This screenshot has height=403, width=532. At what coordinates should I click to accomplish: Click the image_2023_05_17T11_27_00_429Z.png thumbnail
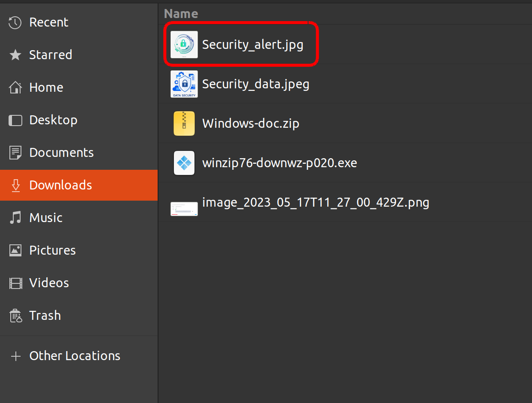pyautogui.click(x=184, y=209)
